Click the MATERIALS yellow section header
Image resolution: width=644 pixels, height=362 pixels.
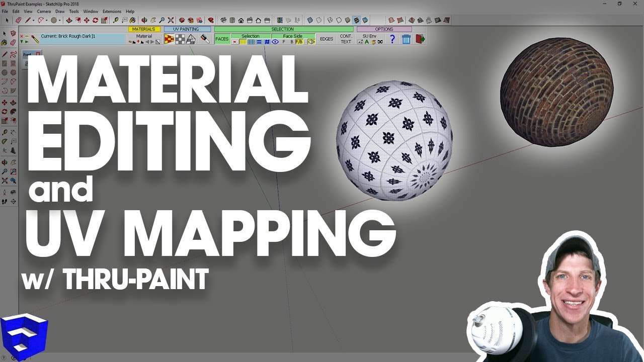(x=144, y=29)
